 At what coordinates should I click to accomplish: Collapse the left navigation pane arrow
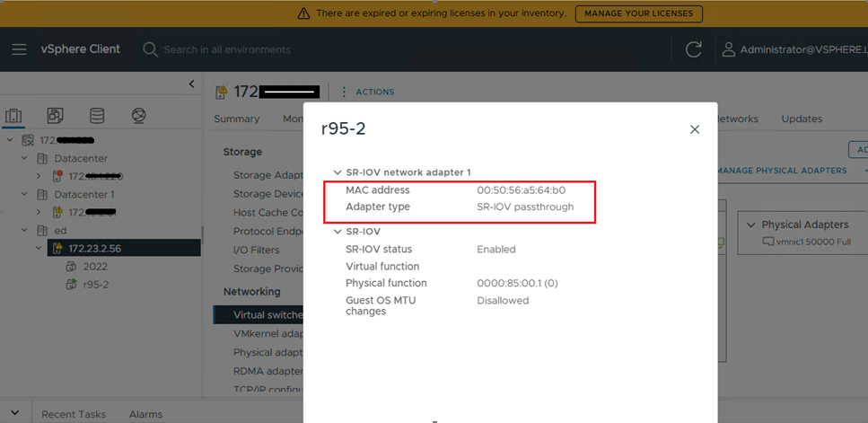pos(191,84)
